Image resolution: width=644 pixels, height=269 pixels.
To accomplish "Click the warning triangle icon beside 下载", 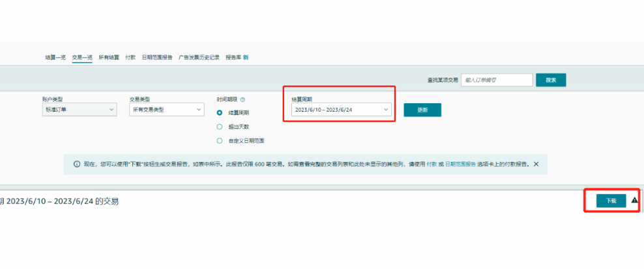I will 635,200.
